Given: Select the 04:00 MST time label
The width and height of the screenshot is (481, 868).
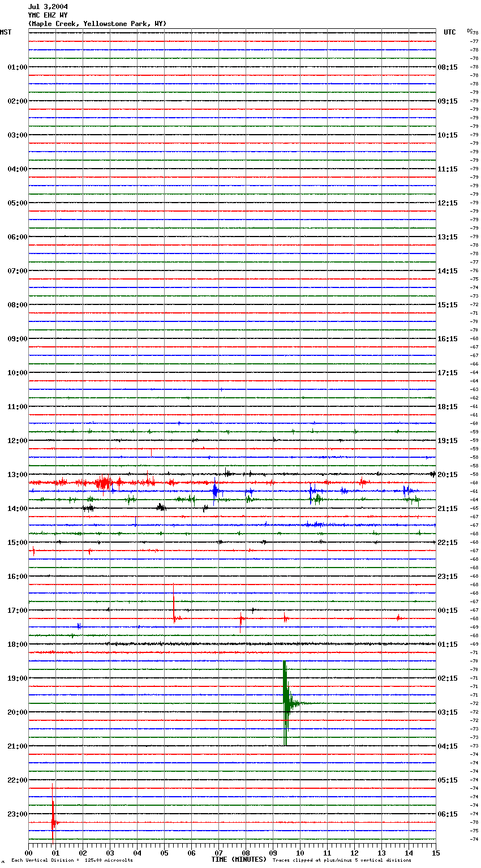Looking at the screenshot, I should tap(18, 169).
